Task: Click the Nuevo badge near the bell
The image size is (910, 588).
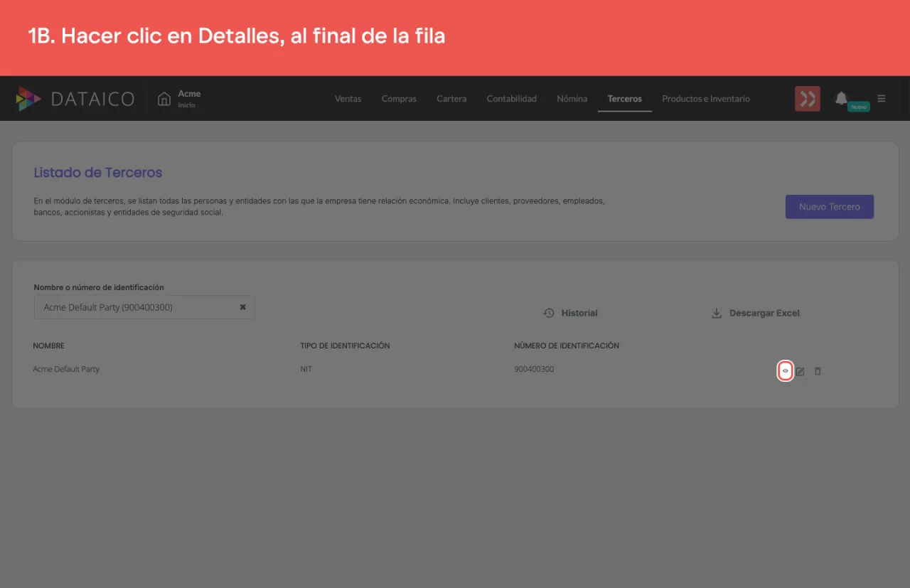Action: [x=859, y=107]
